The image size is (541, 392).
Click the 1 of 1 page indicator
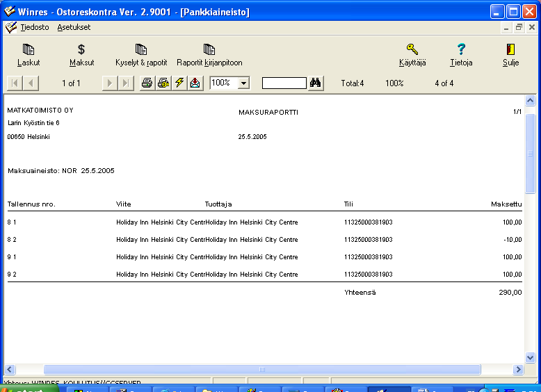(71, 83)
